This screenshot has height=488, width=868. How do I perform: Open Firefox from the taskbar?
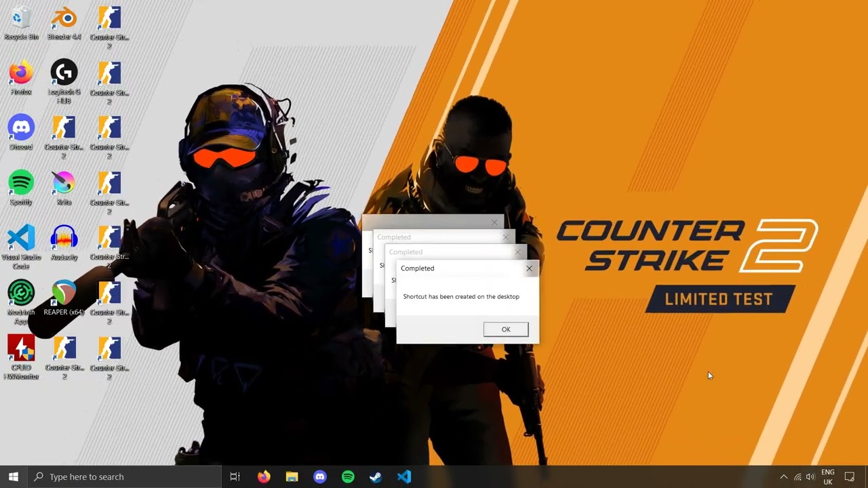(264, 476)
